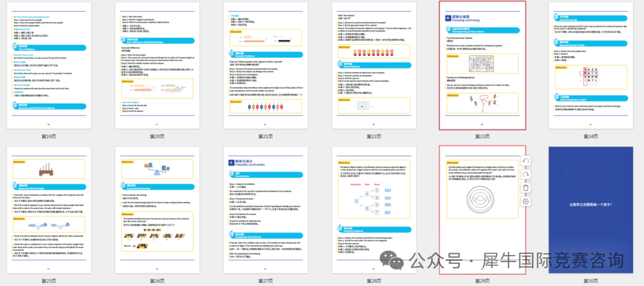Select page 23 Reasoning and Strategy thumbnail
This screenshot has height=286, width=644.
point(482,66)
